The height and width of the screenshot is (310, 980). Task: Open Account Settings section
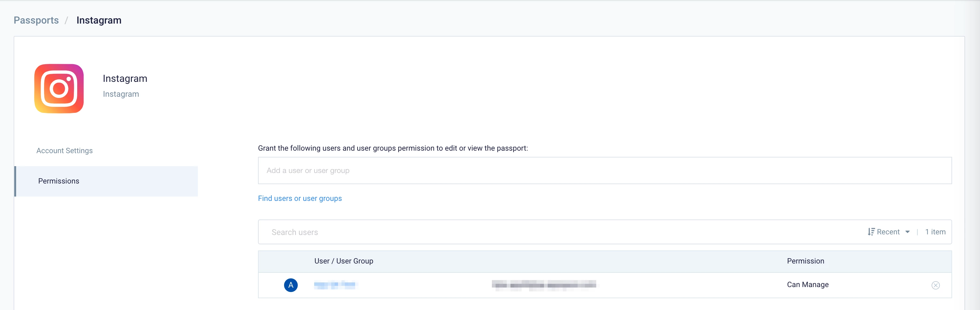click(x=64, y=151)
